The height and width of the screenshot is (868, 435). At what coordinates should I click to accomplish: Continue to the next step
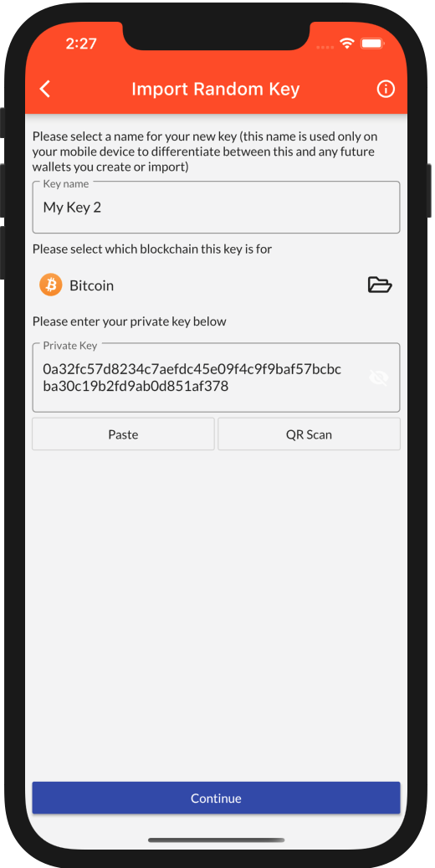pyautogui.click(x=216, y=798)
